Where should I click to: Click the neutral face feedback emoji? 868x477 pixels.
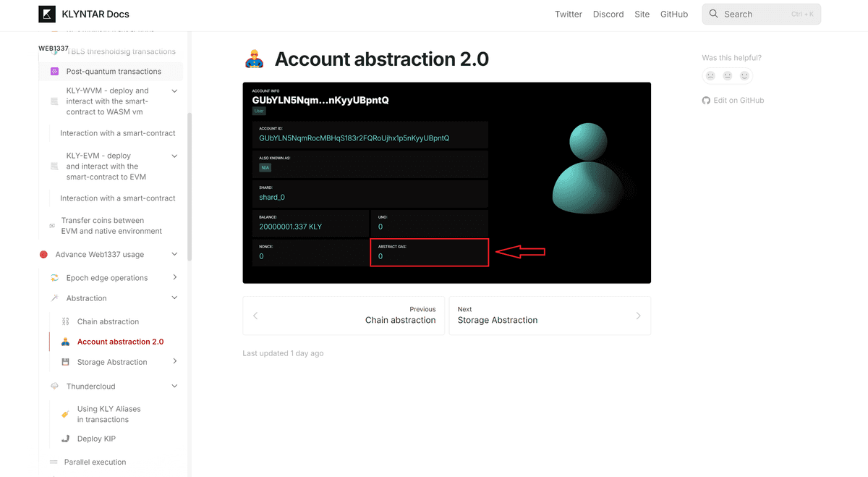[x=728, y=75]
